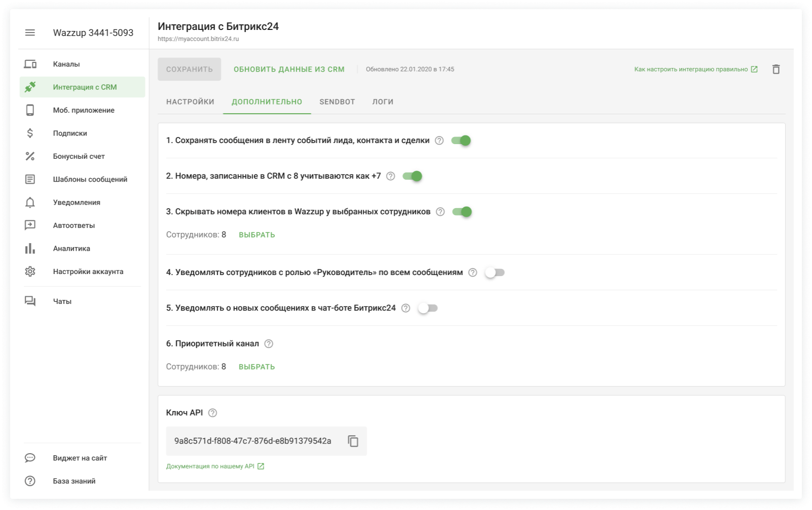Copy the API key with copy icon
812x510 pixels.
(353, 441)
